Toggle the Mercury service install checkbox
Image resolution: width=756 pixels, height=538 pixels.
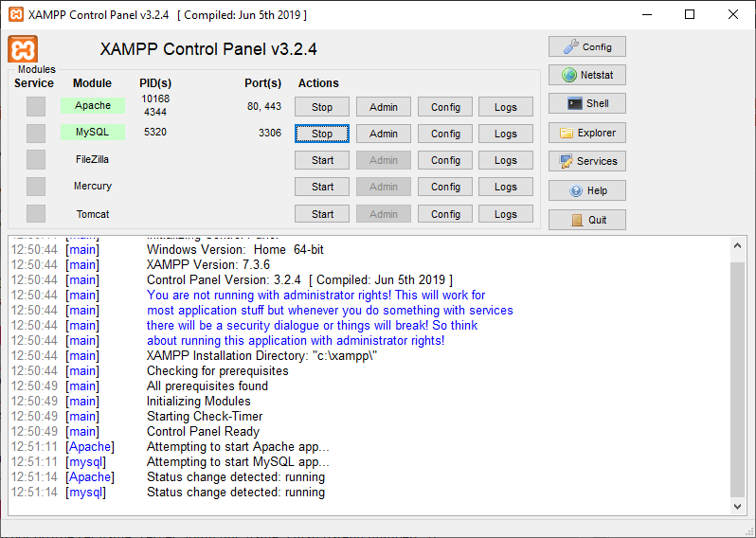point(36,187)
